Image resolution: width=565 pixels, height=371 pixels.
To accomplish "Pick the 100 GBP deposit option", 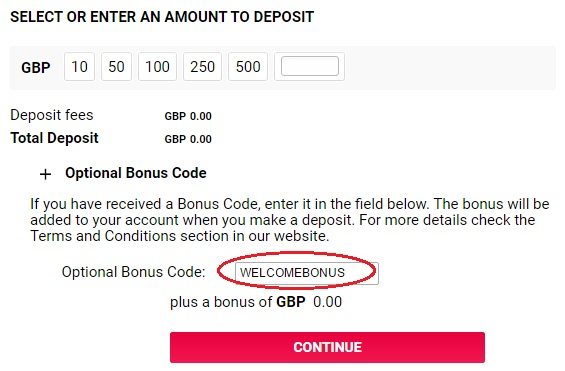I will [157, 67].
